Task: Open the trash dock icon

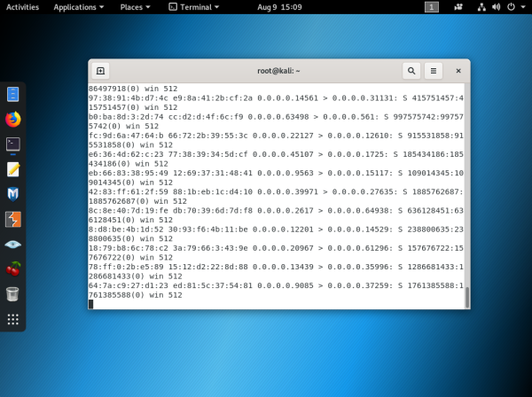Action: (x=12, y=293)
